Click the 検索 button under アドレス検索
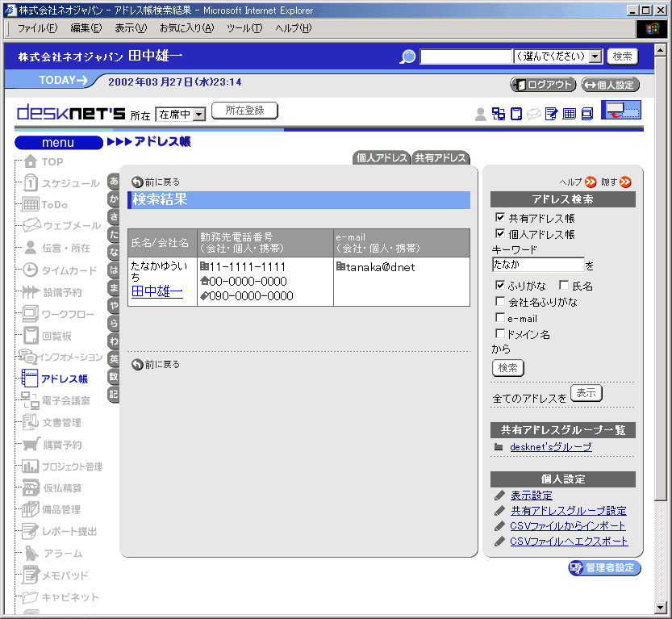Viewport: 672px width, 619px height. [x=508, y=368]
